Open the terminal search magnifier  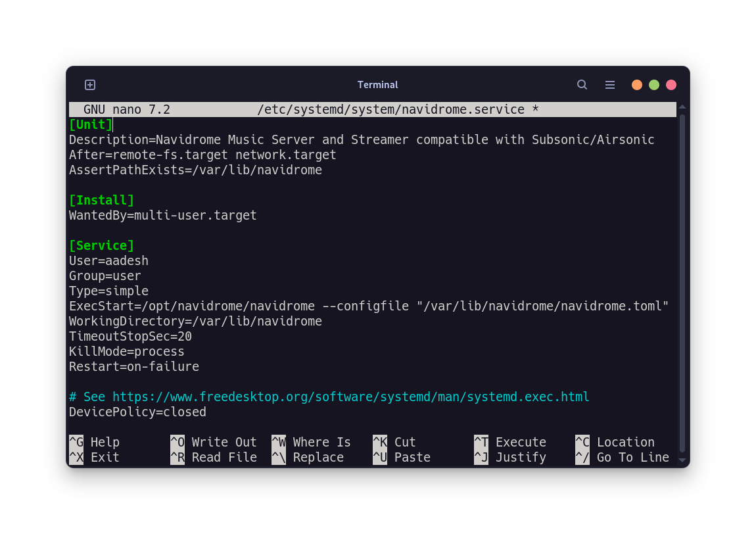[x=582, y=85]
